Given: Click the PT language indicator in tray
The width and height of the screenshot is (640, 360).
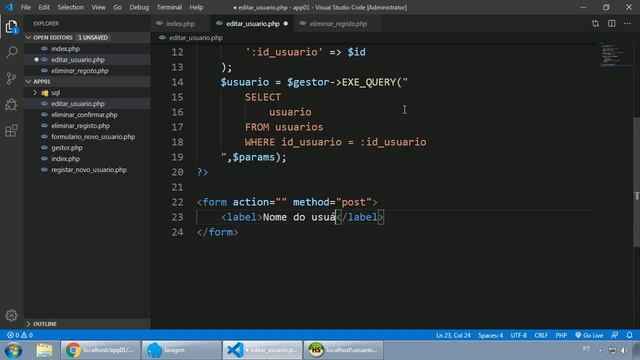Looking at the screenshot, I should (x=586, y=349).
